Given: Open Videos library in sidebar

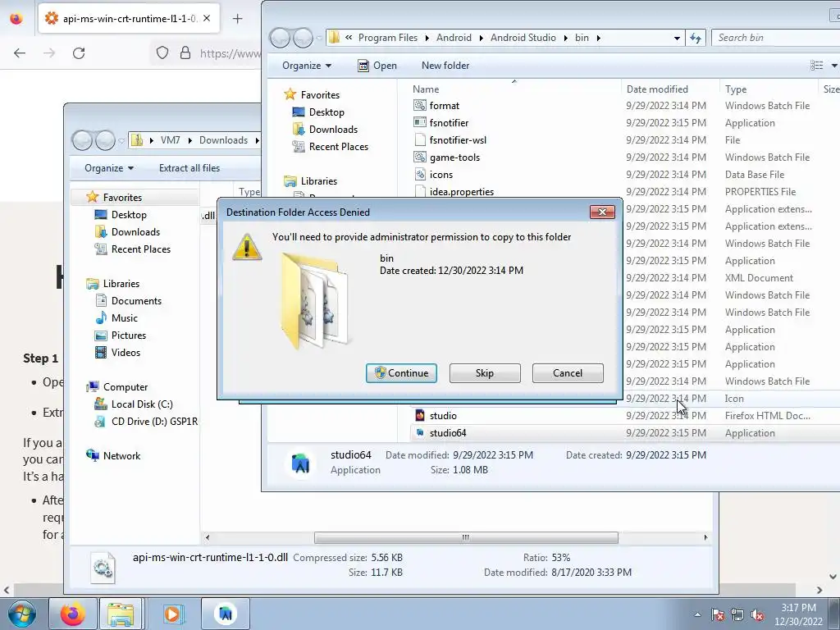Looking at the screenshot, I should [x=126, y=352].
